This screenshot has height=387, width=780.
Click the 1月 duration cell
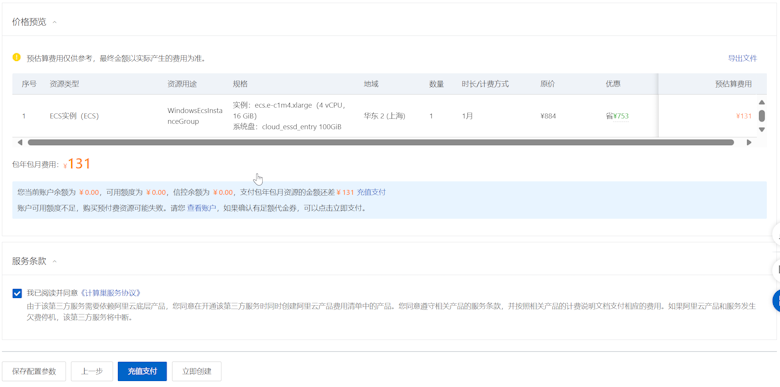click(467, 116)
